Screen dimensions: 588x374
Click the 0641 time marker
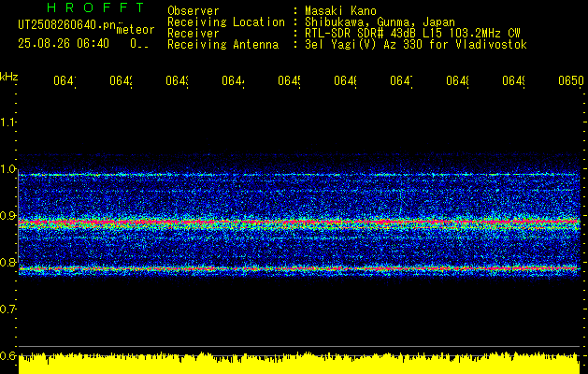[x=65, y=81]
